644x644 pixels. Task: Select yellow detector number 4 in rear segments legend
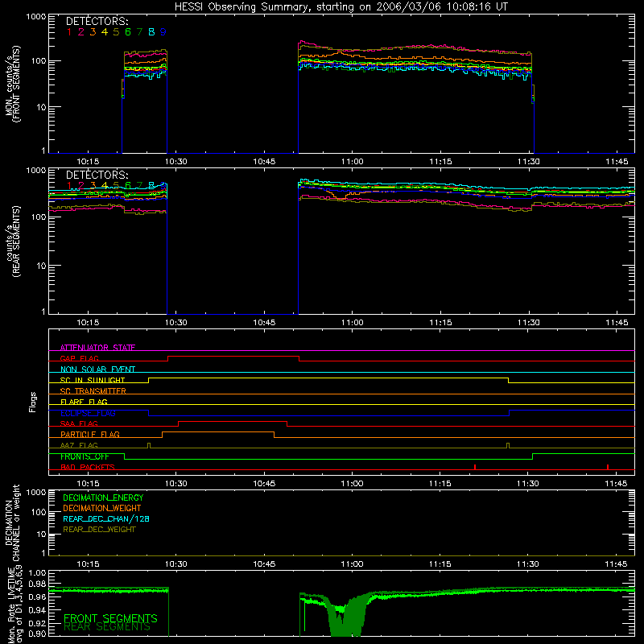click(105, 186)
